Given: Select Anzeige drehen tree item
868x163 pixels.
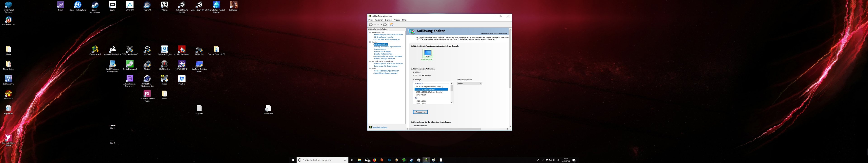Looking at the screenshot, I should coord(380,49).
